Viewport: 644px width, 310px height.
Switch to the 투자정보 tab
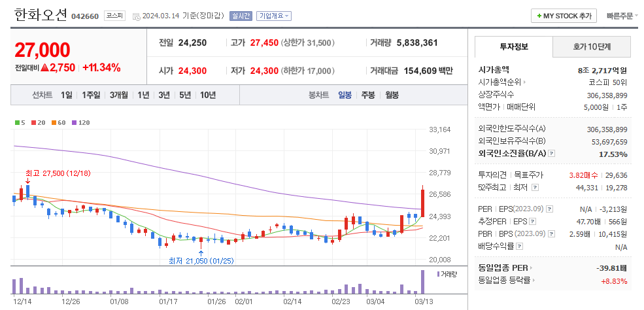click(514, 47)
